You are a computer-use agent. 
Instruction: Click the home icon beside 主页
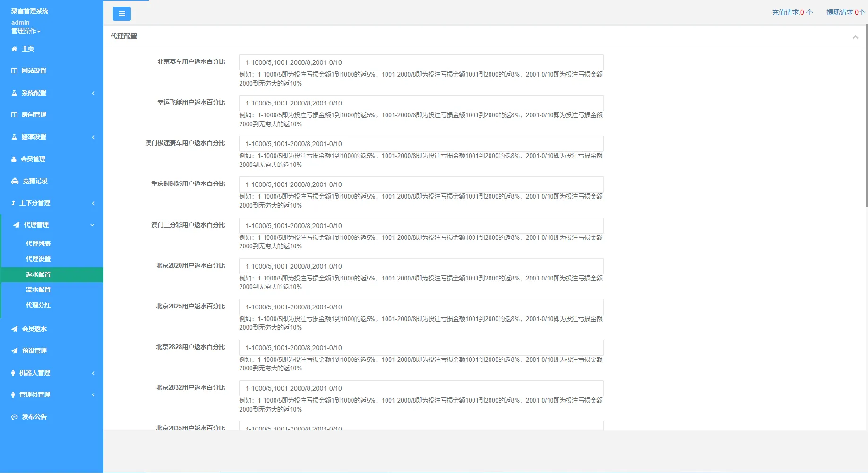14,49
